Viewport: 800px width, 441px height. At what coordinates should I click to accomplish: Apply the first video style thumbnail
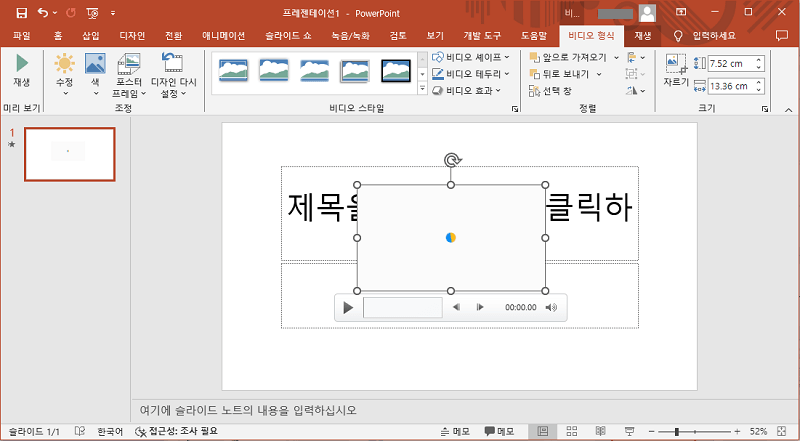[x=233, y=70]
